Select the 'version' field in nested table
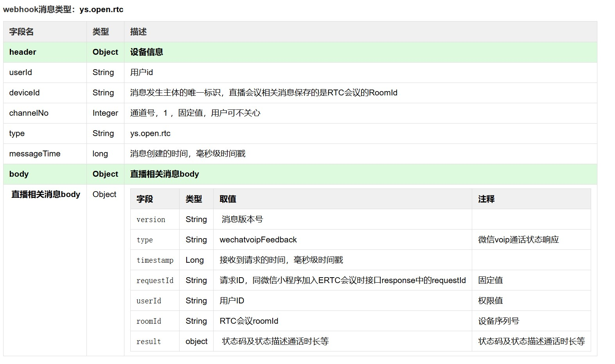This screenshot has width=615, height=364. tap(151, 220)
